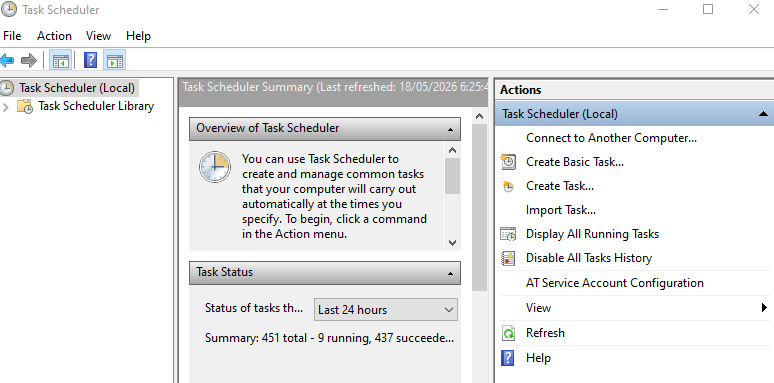Click the Forward arrow toolbar icon
The image size is (774, 383).
click(x=29, y=61)
